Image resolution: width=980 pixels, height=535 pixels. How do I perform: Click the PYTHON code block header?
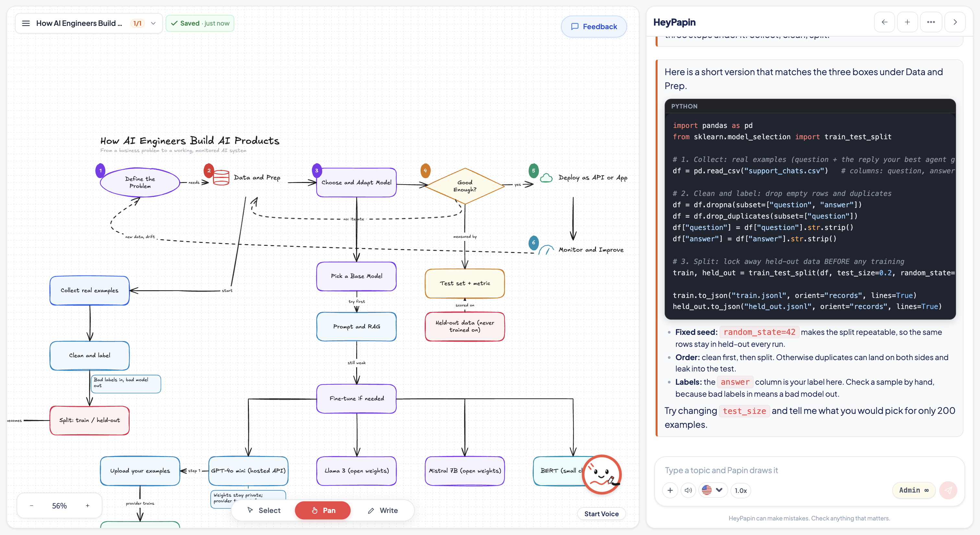click(x=810, y=106)
